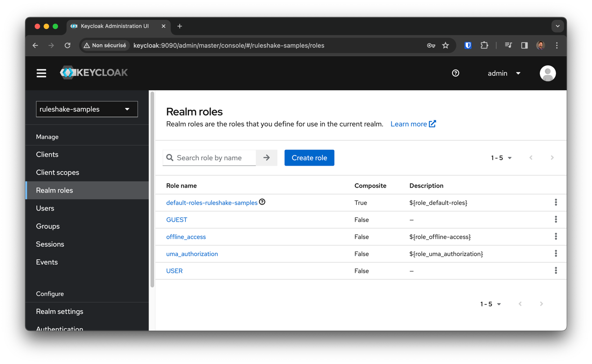Viewport: 592px width, 364px height.
Task: Open Users section in sidebar
Action: [45, 208]
